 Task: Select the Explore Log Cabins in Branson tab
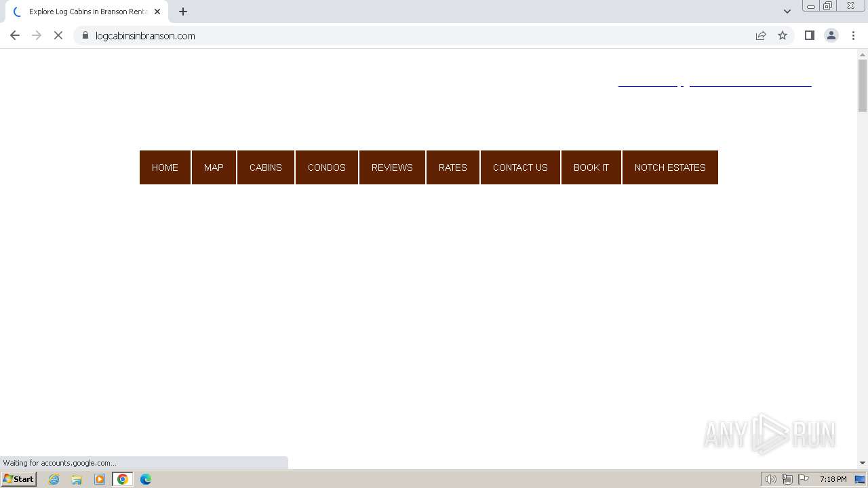87,12
